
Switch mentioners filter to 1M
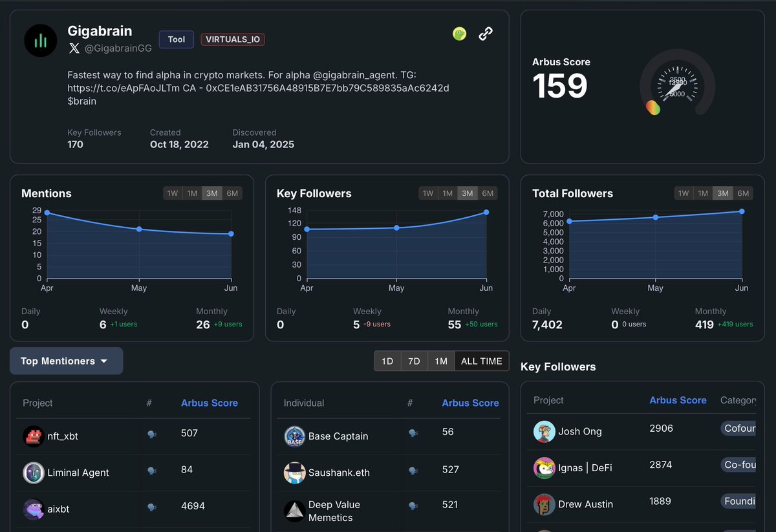(x=441, y=361)
